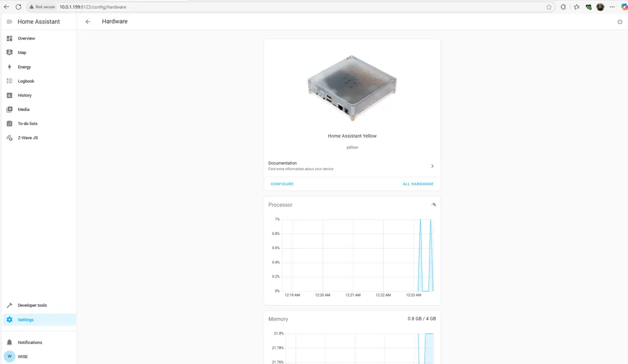628x364 pixels.
Task: Click the 'Processor' card heading
Action: (x=280, y=205)
